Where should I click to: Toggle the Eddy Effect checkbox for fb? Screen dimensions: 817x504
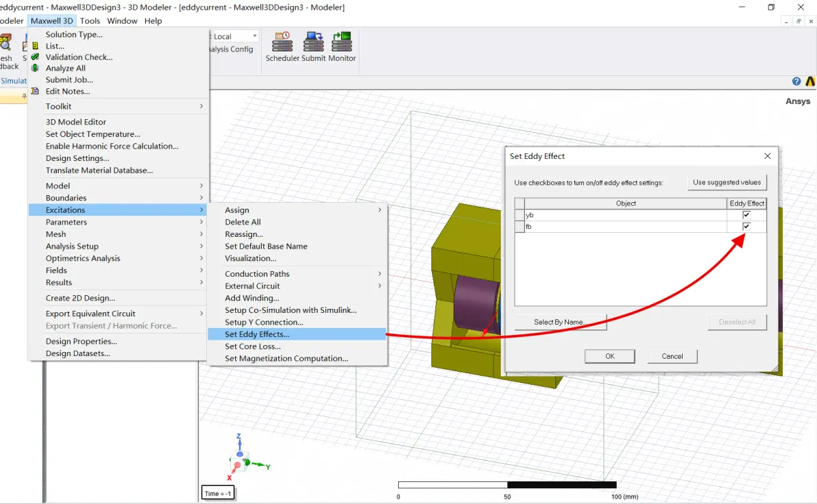tap(746, 226)
